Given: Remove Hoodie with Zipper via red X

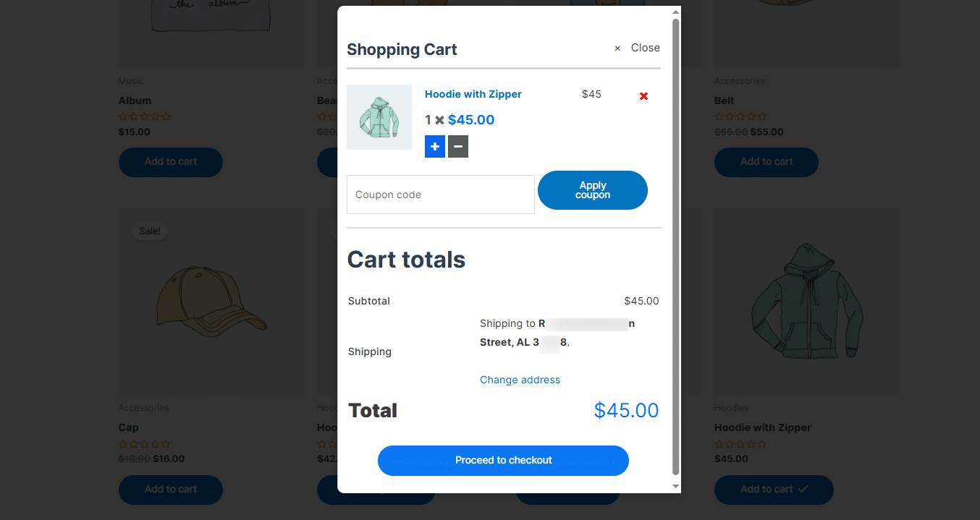Looking at the screenshot, I should tap(643, 96).
